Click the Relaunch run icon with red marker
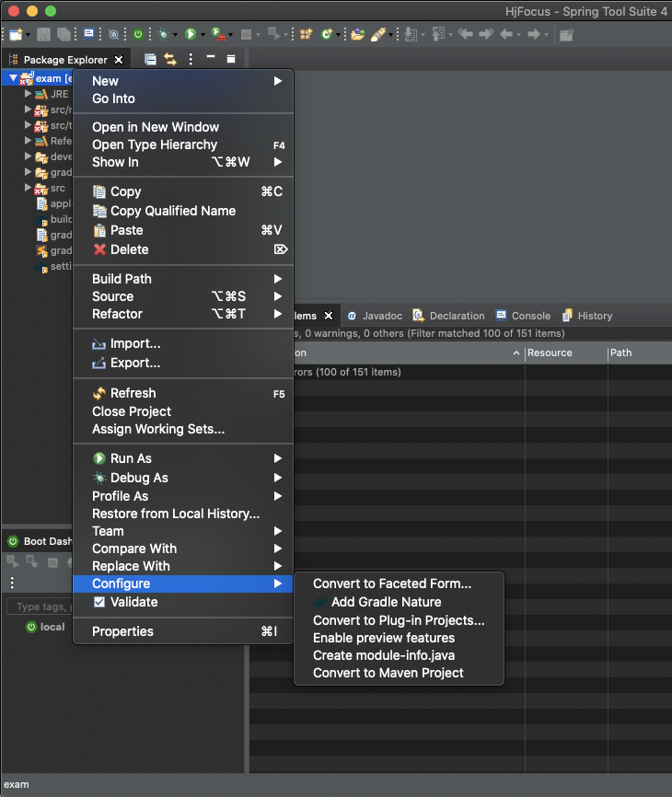The height and width of the screenshot is (797, 672). coord(218,35)
